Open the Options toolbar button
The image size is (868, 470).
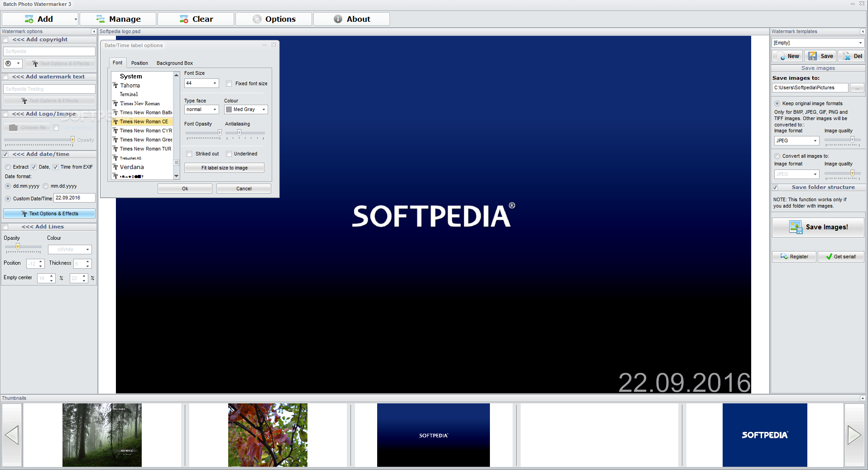pos(274,19)
